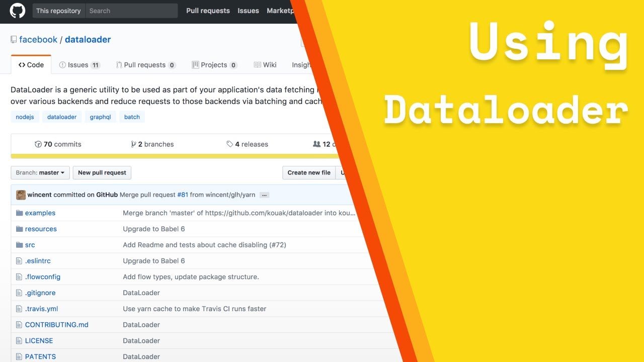Click the LICENSE file icon
644x362 pixels.
pyautogui.click(x=19, y=341)
